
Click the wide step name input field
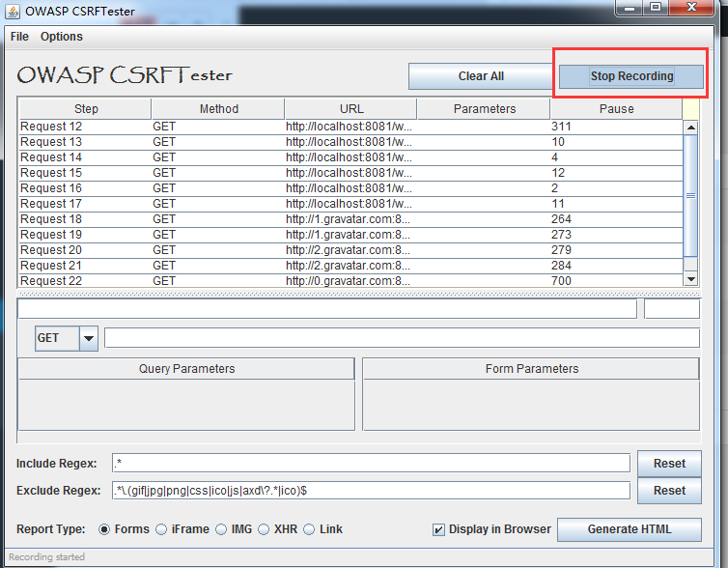tap(327, 309)
